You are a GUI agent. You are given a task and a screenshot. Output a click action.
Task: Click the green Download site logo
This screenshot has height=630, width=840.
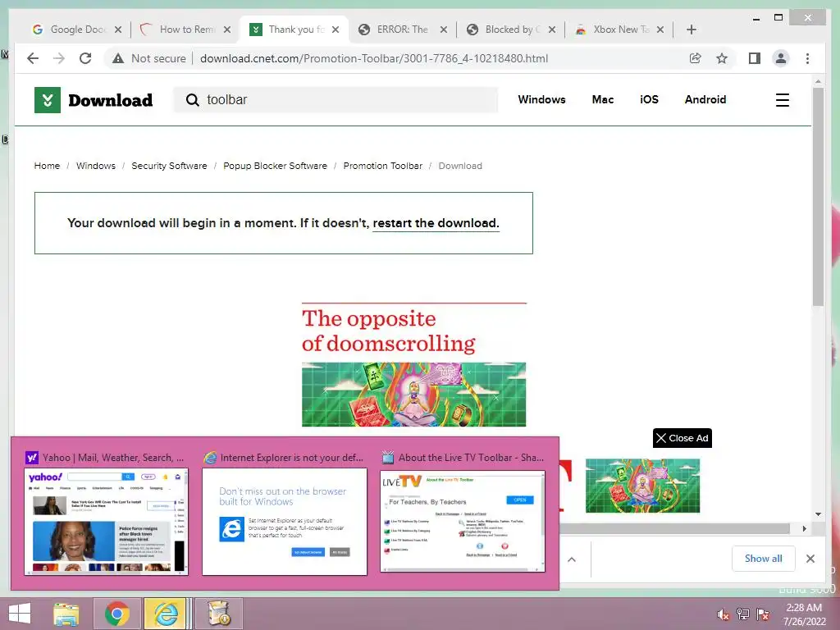pos(48,100)
